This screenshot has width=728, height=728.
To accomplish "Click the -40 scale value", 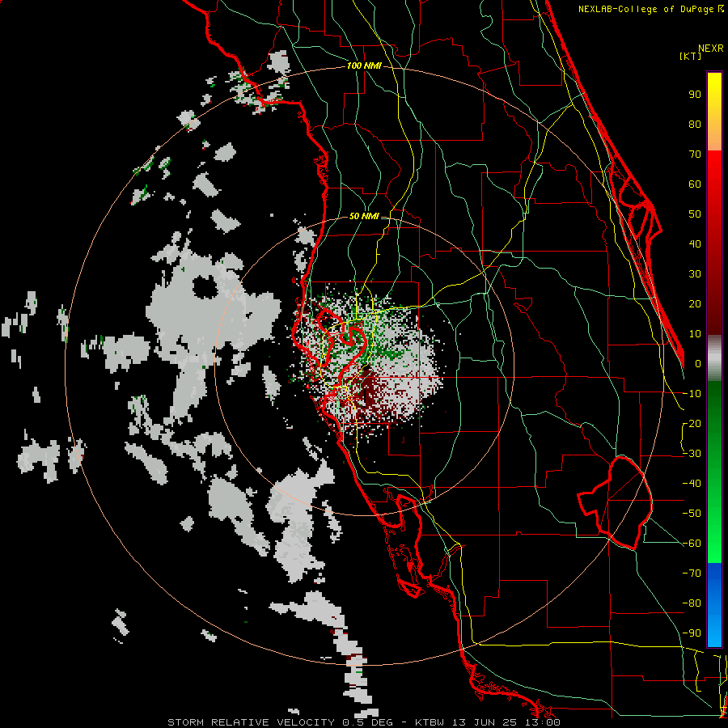I will pos(692,484).
